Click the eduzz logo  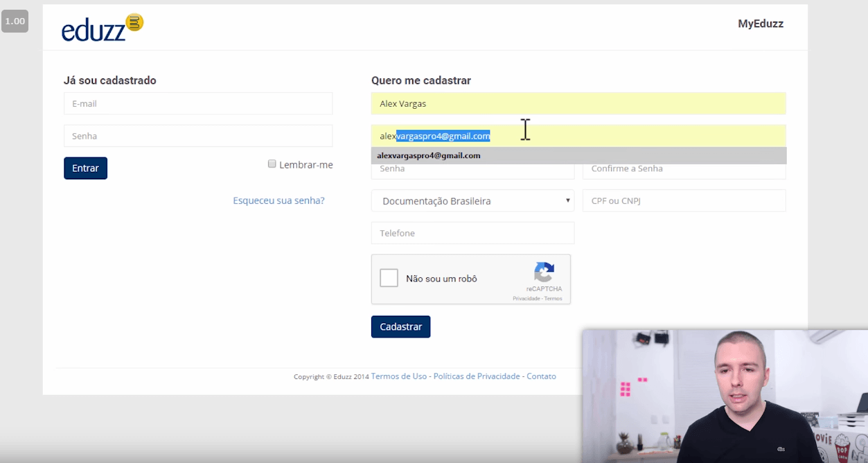coord(102,27)
